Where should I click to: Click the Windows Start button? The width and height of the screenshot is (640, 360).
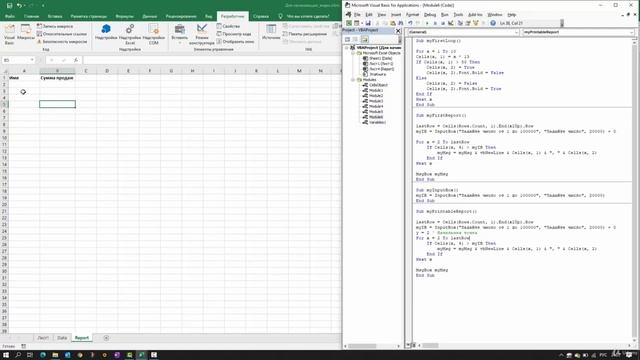pos(6,355)
